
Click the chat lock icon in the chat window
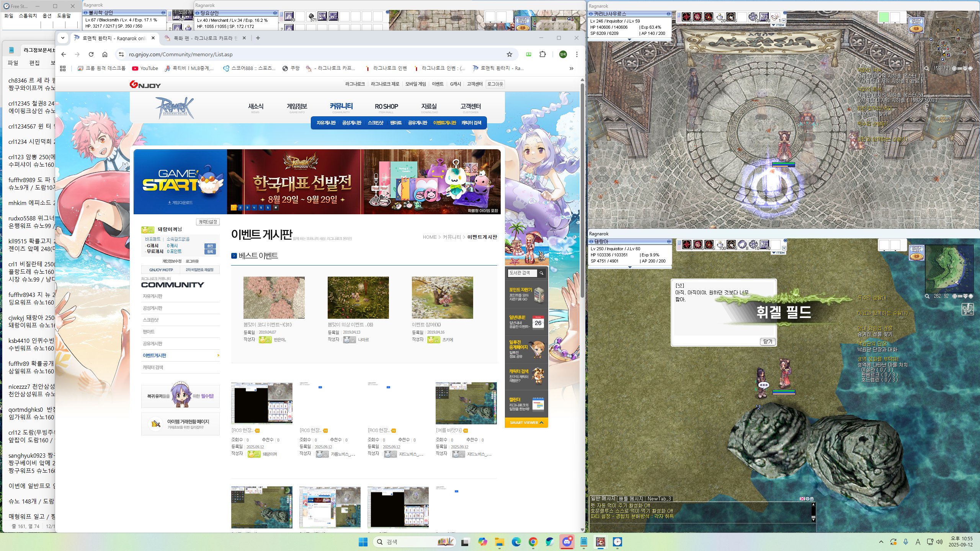tap(812, 499)
